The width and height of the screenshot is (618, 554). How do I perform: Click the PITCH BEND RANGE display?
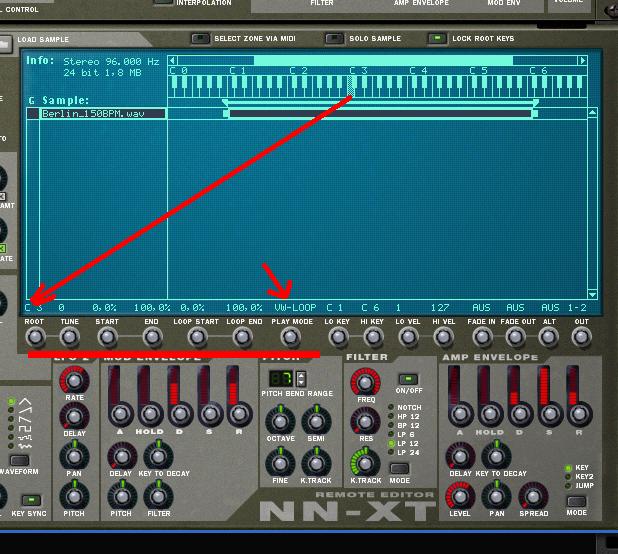tap(281, 379)
